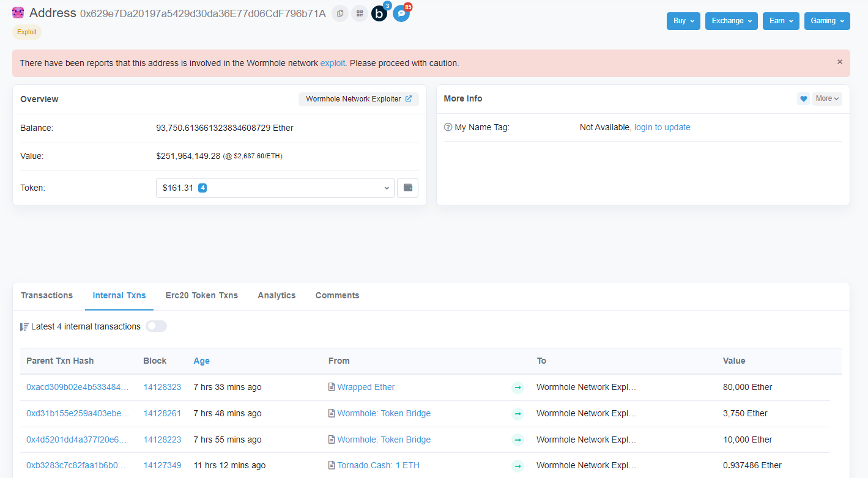Select the address hash 0x629e7Da2…796b71A
Viewport: 868px width, 478px height.
click(x=203, y=13)
